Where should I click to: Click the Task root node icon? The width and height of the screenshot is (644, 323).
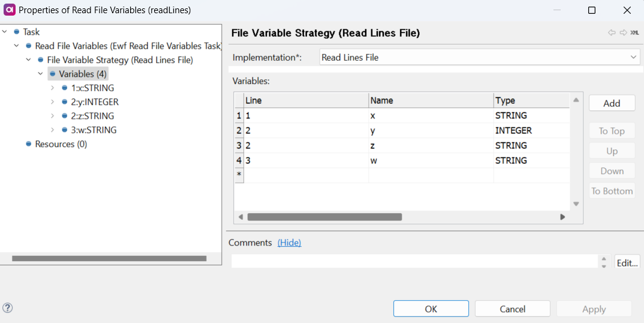(x=17, y=32)
